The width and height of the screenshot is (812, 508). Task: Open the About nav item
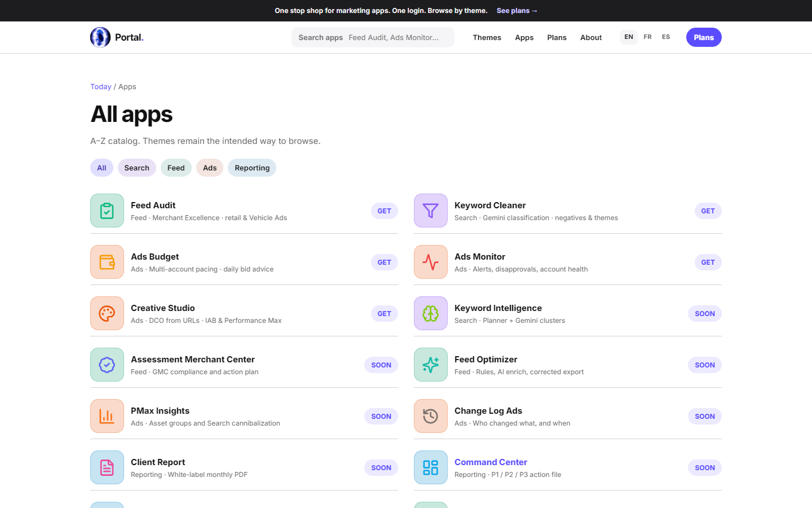click(591, 37)
